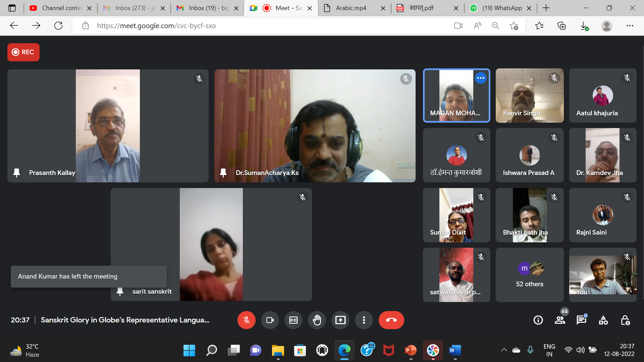Toggle the camera button in call controls
This screenshot has height=362, width=644.
(x=270, y=320)
